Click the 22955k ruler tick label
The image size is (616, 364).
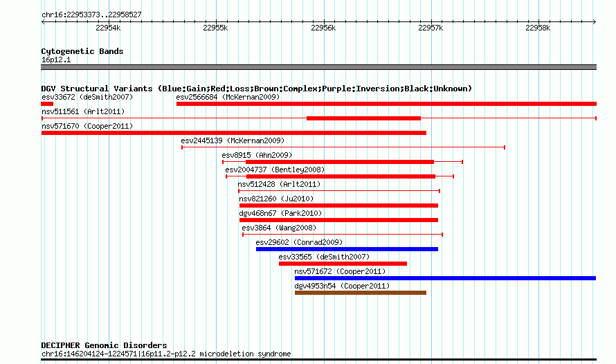pos(215,28)
